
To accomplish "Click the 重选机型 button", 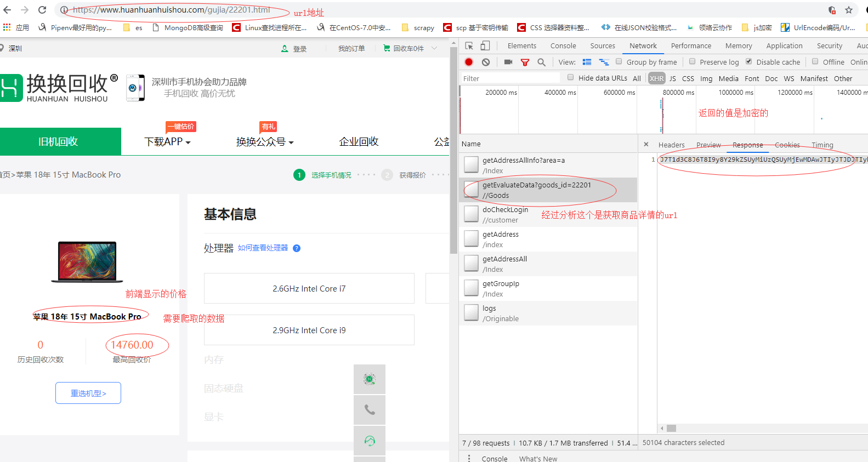I will [88, 393].
